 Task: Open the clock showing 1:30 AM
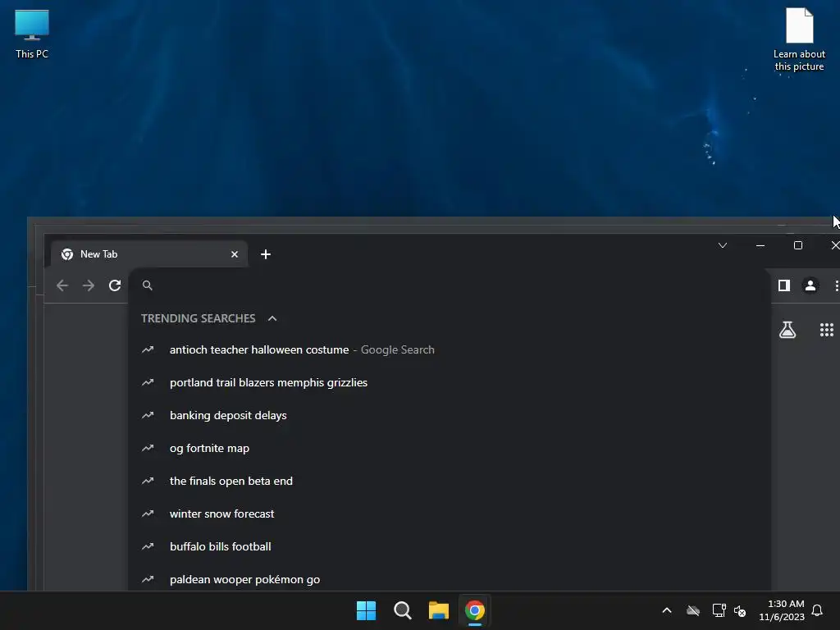tap(782, 610)
